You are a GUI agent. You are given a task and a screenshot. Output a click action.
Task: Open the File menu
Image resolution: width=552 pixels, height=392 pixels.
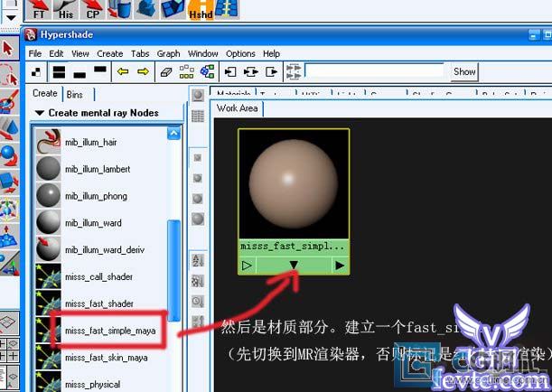35,53
